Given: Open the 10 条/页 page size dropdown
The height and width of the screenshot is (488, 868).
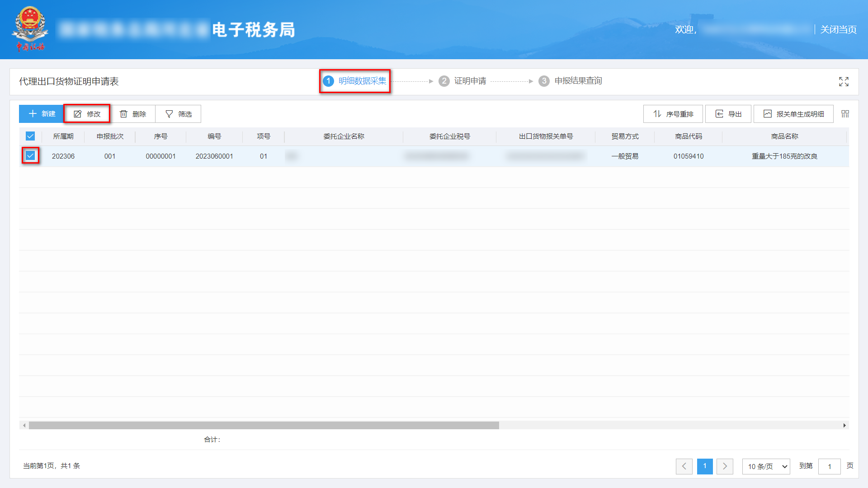Looking at the screenshot, I should tap(766, 466).
